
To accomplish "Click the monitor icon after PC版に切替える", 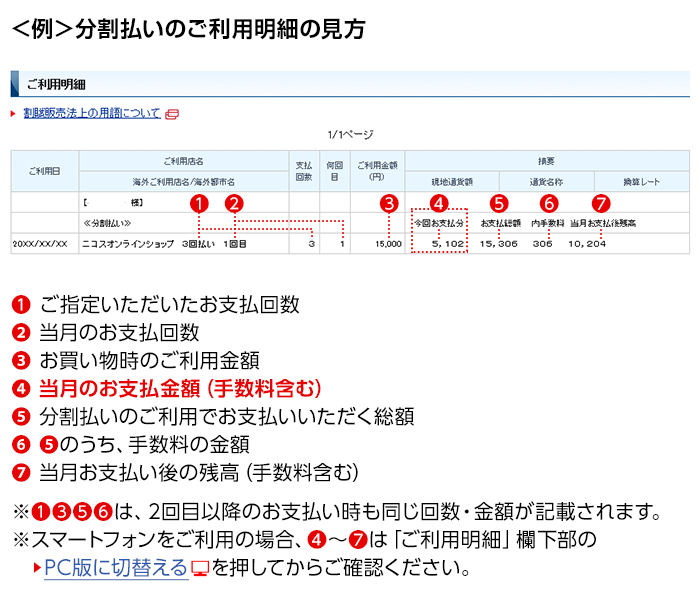I will pos(200,570).
